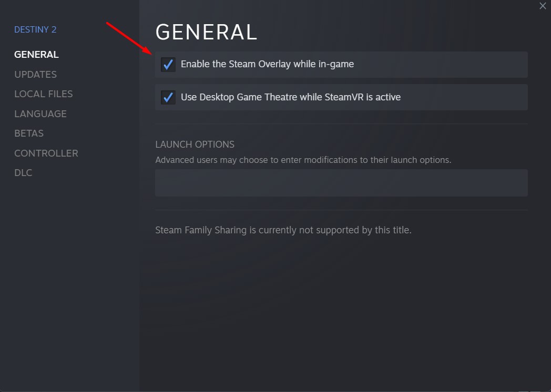The image size is (551, 392).
Task: Select the General sidebar item
Action: click(x=36, y=55)
